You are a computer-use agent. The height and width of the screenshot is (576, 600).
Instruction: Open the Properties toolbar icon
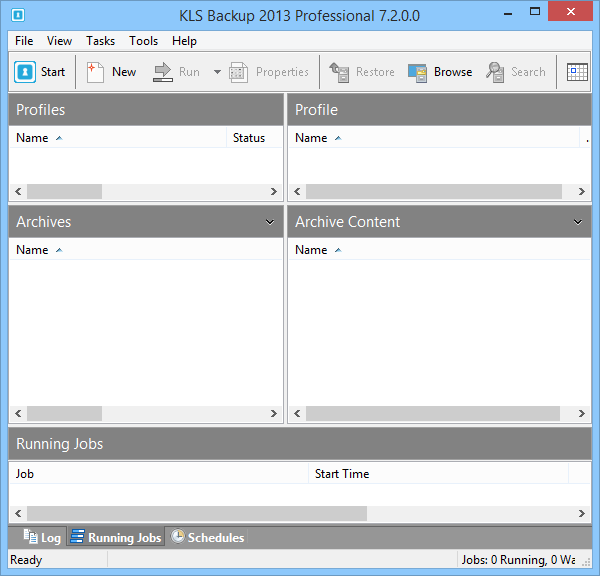tap(239, 72)
